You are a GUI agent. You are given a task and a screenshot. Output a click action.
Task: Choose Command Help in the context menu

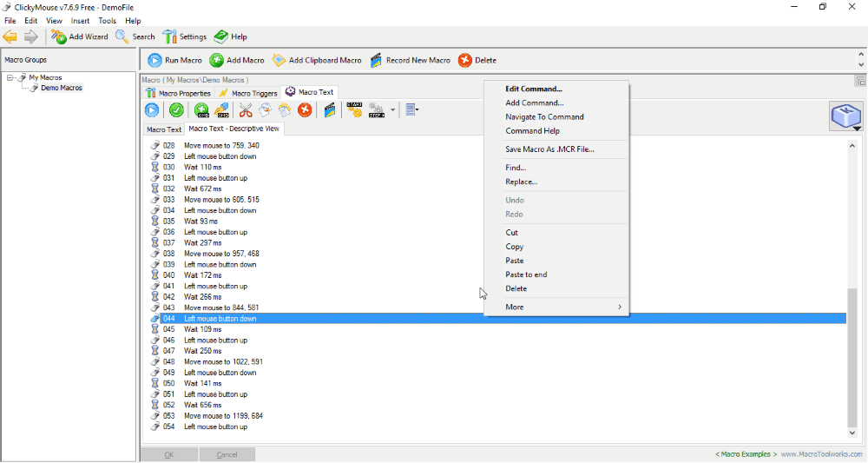(556, 130)
